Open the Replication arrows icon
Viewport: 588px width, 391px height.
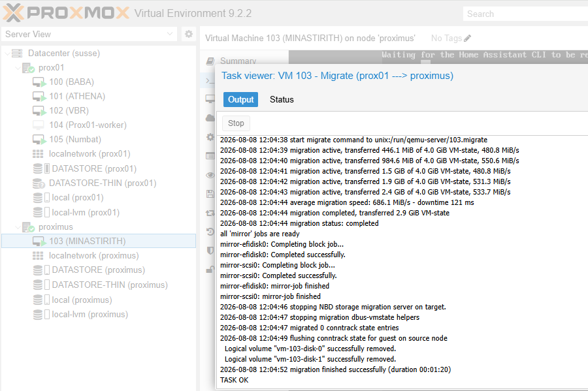click(x=210, y=213)
